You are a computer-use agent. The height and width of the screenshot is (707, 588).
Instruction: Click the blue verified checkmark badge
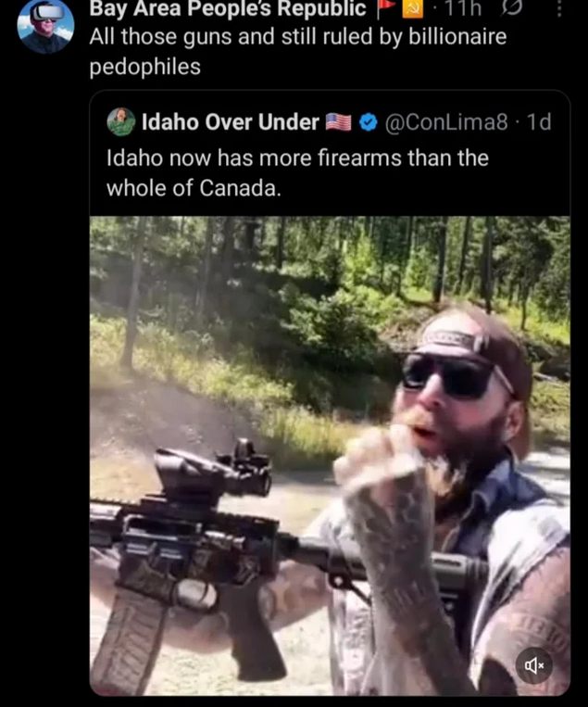pyautogui.click(x=369, y=122)
